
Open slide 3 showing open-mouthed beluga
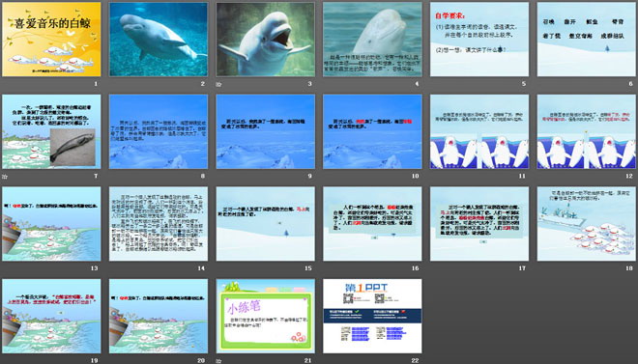[x=265, y=39]
